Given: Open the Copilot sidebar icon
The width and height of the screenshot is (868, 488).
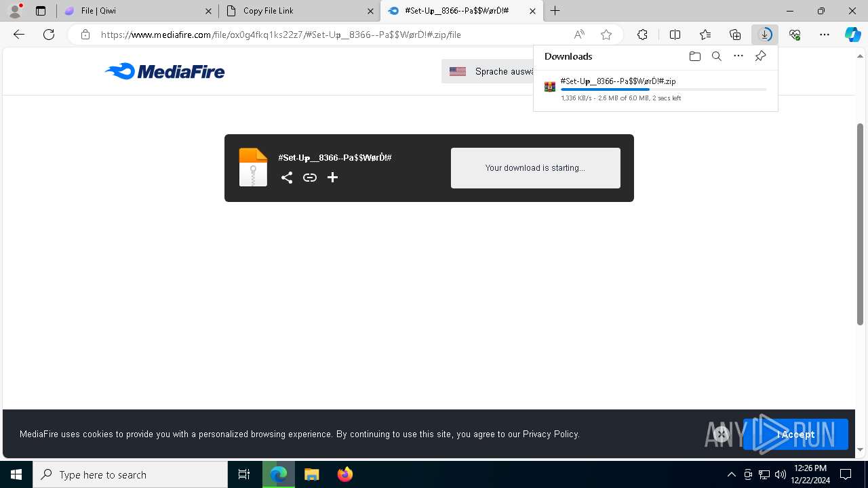Looking at the screenshot, I should pos(852,35).
